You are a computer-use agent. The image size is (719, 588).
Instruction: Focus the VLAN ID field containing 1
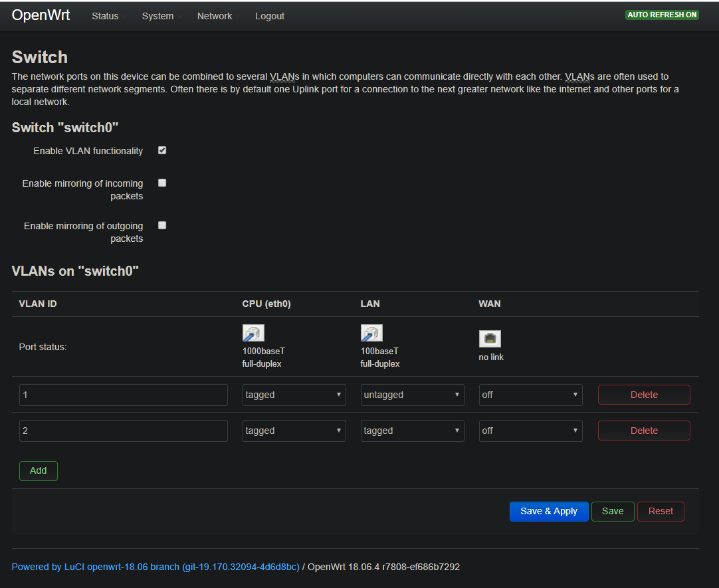pos(124,395)
